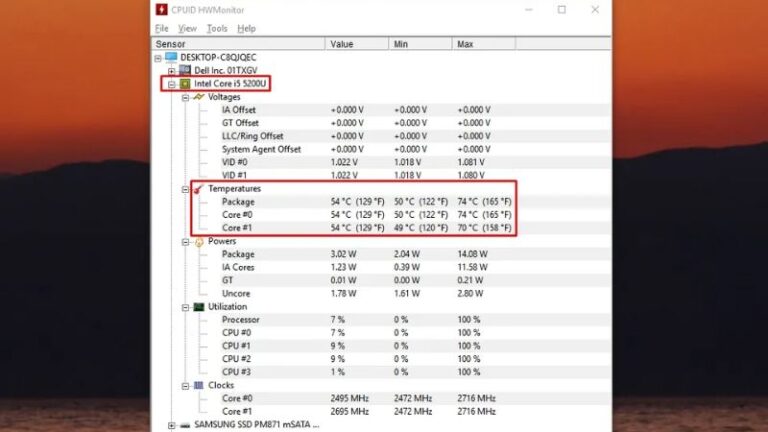Click the Intel Core i5 5200U processor icon
Image resolution: width=768 pixels, height=432 pixels.
pos(185,84)
